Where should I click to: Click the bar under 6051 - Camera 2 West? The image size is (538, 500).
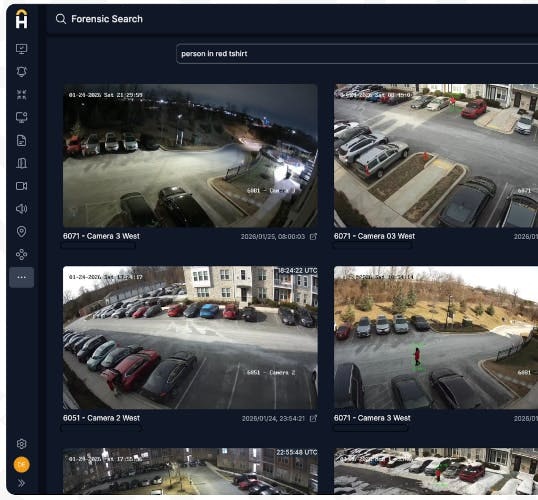tap(101, 428)
